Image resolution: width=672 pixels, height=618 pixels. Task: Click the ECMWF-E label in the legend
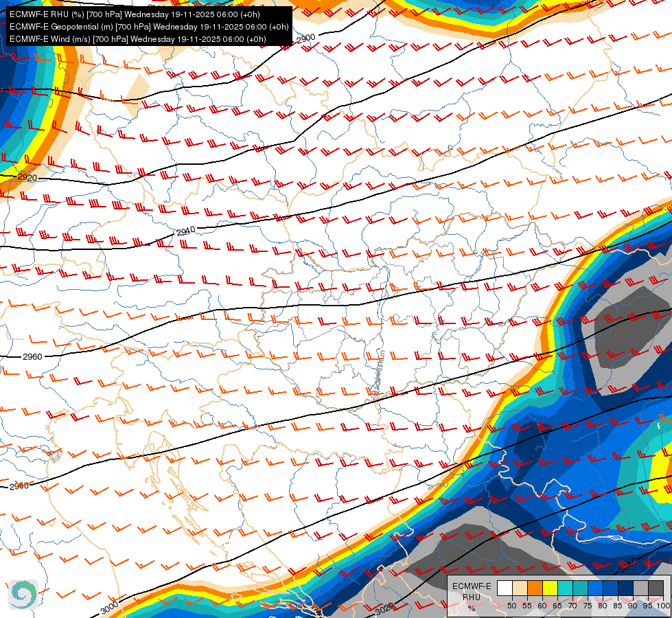(472, 586)
